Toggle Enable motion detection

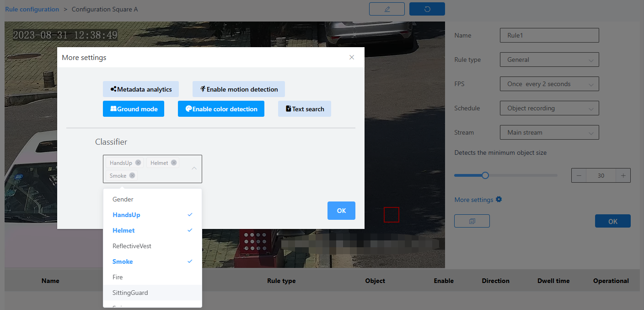pos(238,89)
